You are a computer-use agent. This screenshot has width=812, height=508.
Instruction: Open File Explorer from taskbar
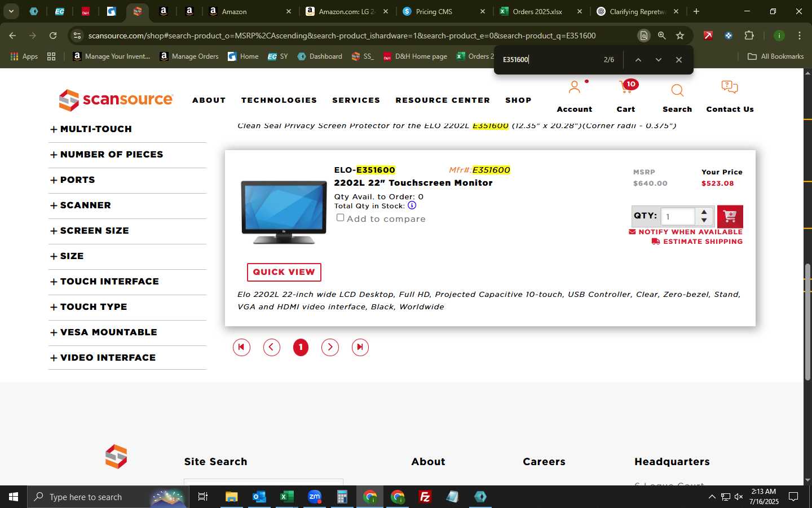tap(232, 497)
